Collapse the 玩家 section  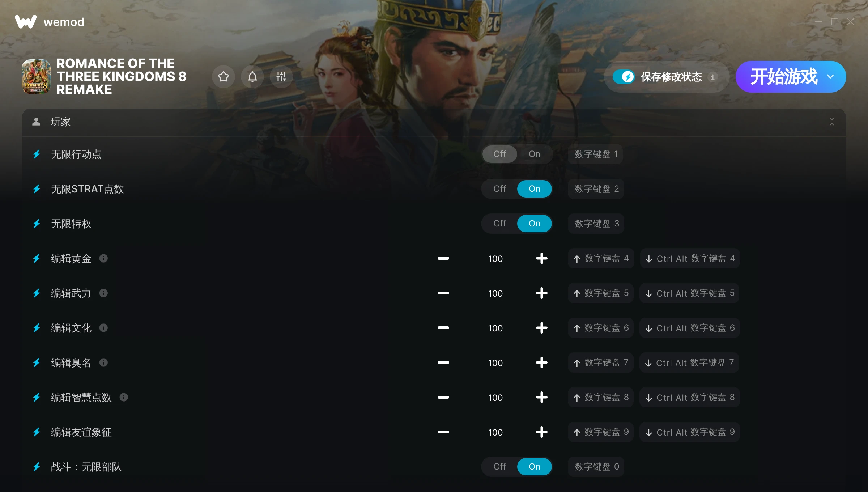pos(832,122)
